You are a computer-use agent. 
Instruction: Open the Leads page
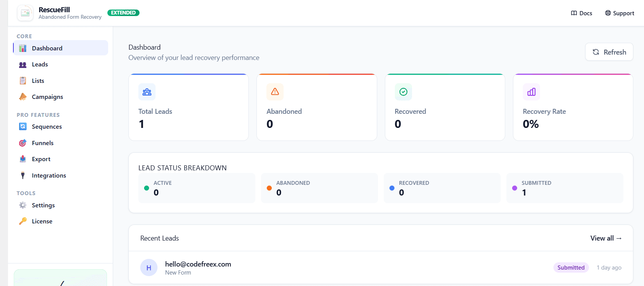pyautogui.click(x=61, y=65)
